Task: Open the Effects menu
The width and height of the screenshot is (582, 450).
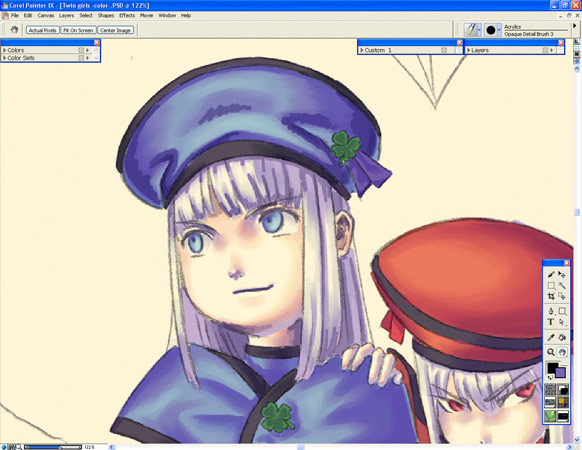Action: tap(127, 16)
